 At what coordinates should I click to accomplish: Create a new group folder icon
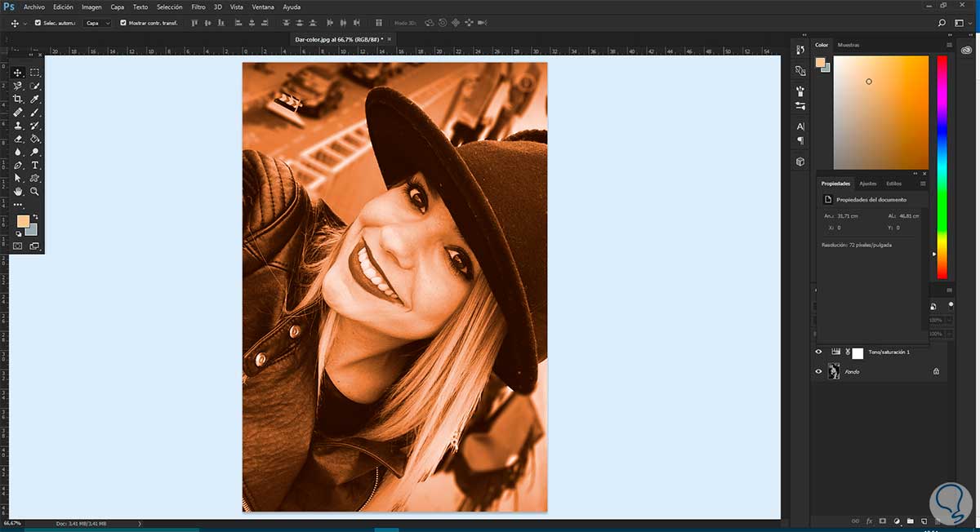pos(910,521)
